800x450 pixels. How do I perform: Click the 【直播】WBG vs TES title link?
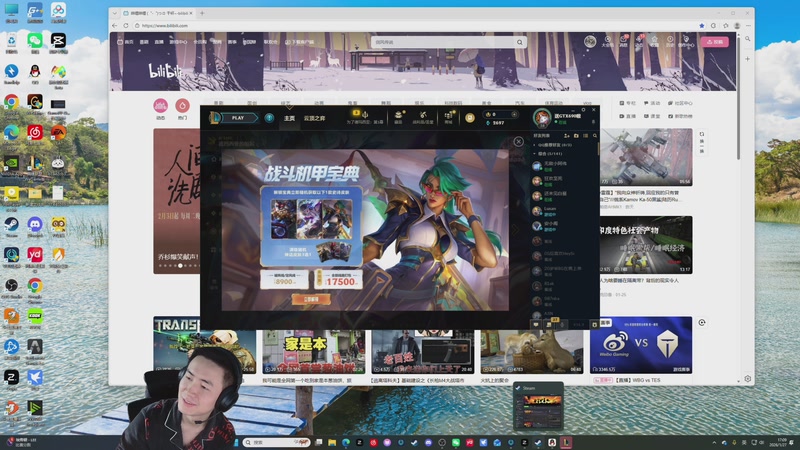(638, 380)
